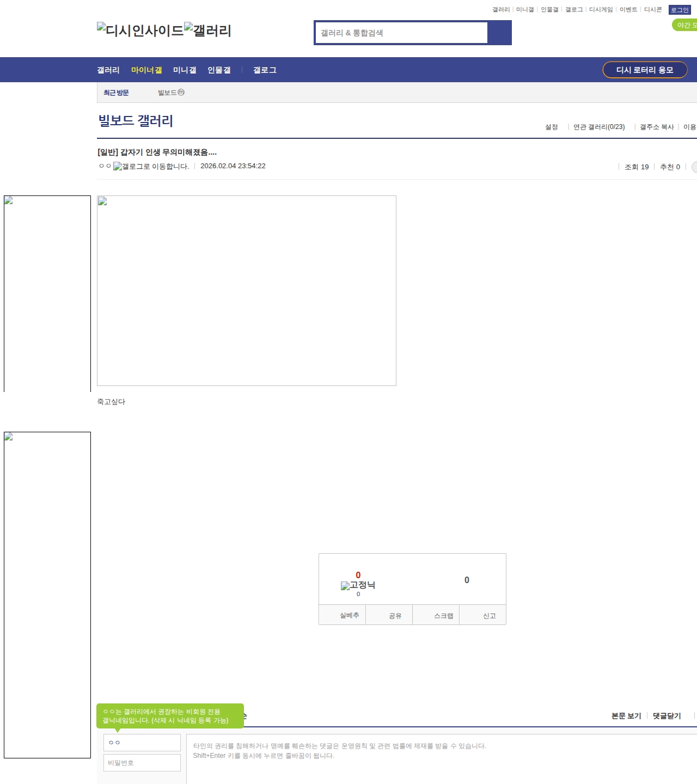Click the 빌보드ⓜ recent visit entry
The image size is (697, 784).
171,93
